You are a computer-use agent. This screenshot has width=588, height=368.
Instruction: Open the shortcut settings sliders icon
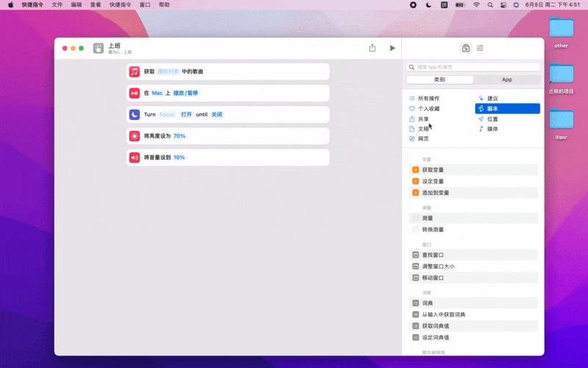coord(480,48)
